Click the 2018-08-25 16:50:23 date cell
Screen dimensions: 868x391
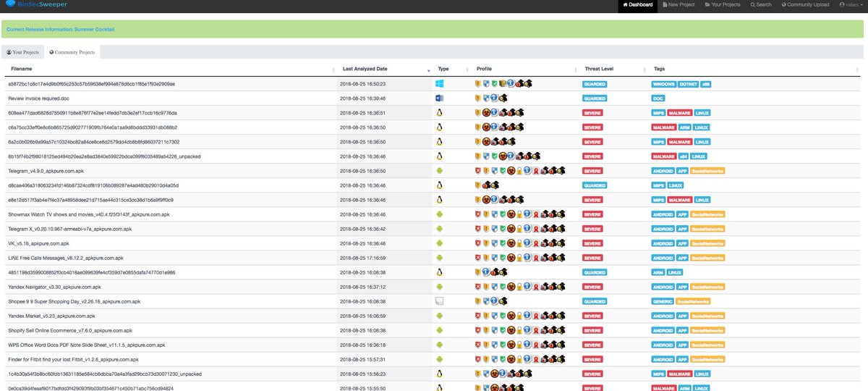click(364, 84)
